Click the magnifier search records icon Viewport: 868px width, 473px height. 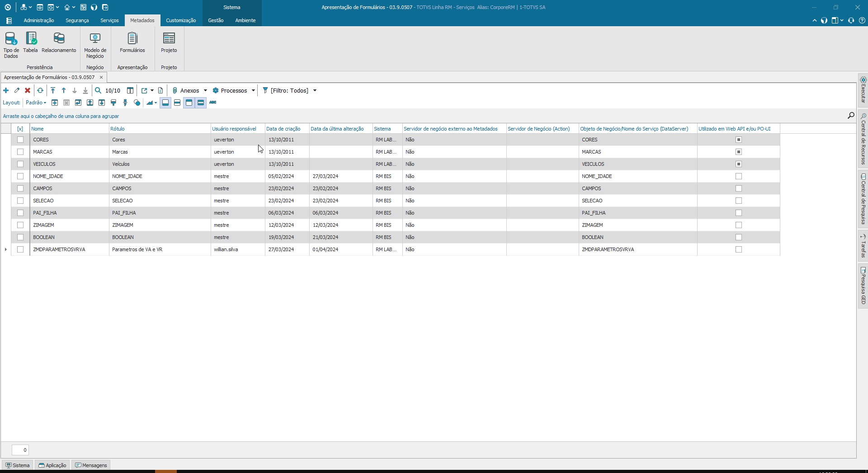pos(98,90)
